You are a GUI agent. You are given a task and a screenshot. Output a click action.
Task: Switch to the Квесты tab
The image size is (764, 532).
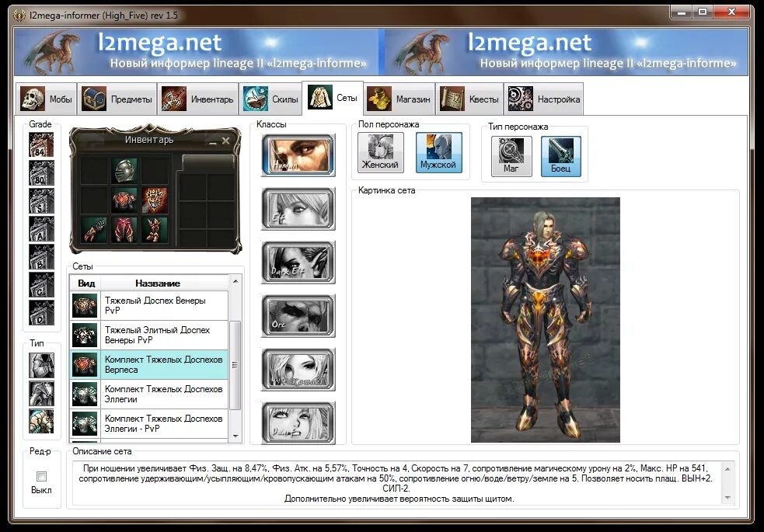[469, 99]
